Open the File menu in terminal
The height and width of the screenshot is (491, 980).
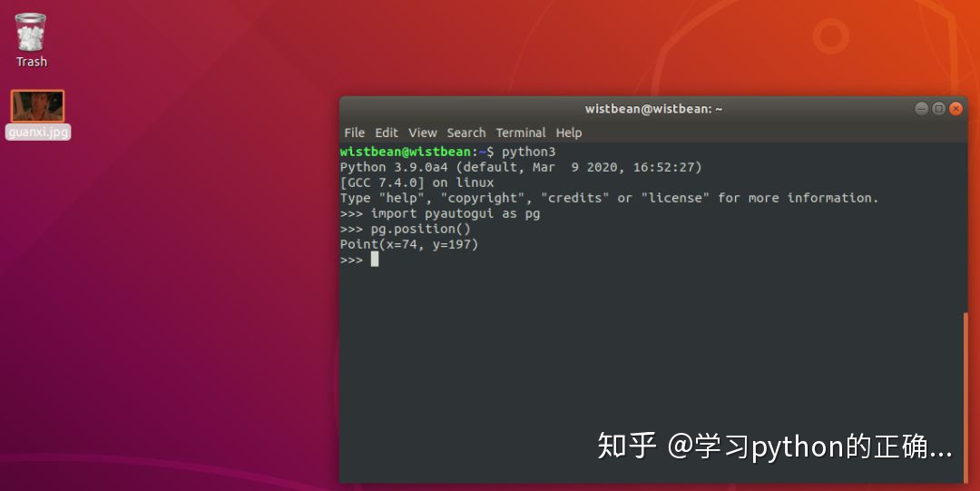coord(354,133)
